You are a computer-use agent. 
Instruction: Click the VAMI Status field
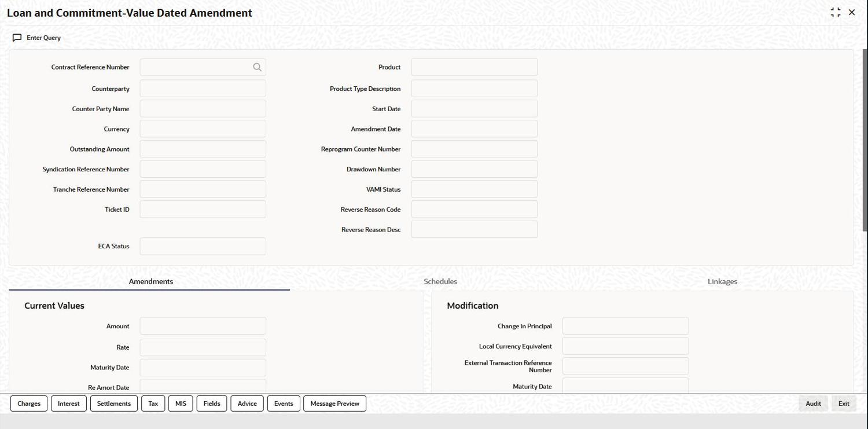(474, 189)
